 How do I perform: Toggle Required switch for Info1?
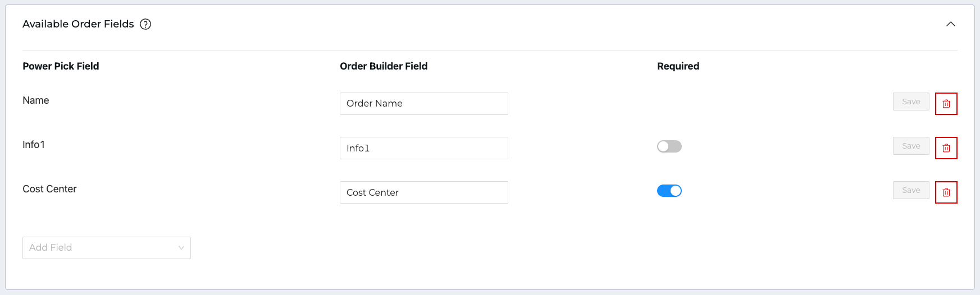(669, 146)
